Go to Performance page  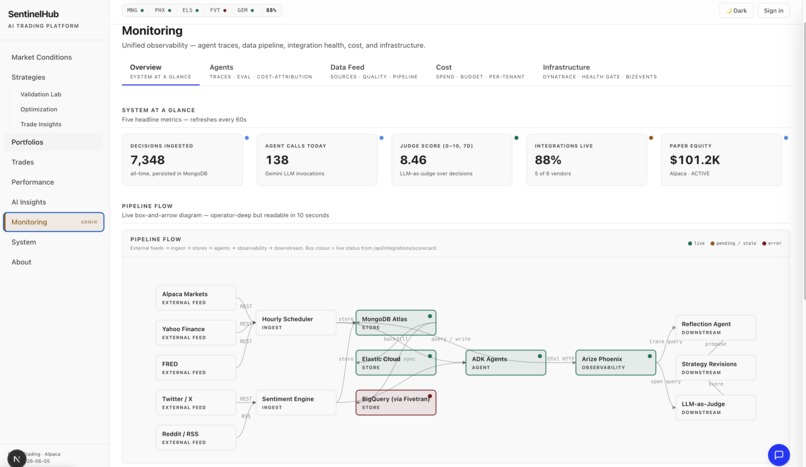(53, 182)
